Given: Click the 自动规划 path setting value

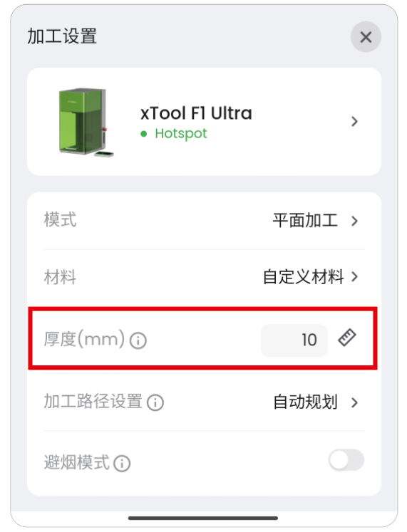Looking at the screenshot, I should pyautogui.click(x=305, y=402).
